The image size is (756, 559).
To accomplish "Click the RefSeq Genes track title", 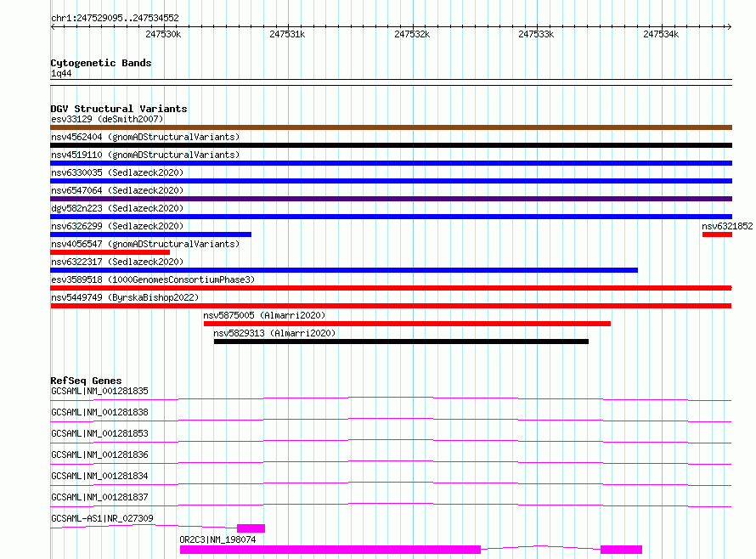I will pyautogui.click(x=86, y=381).
